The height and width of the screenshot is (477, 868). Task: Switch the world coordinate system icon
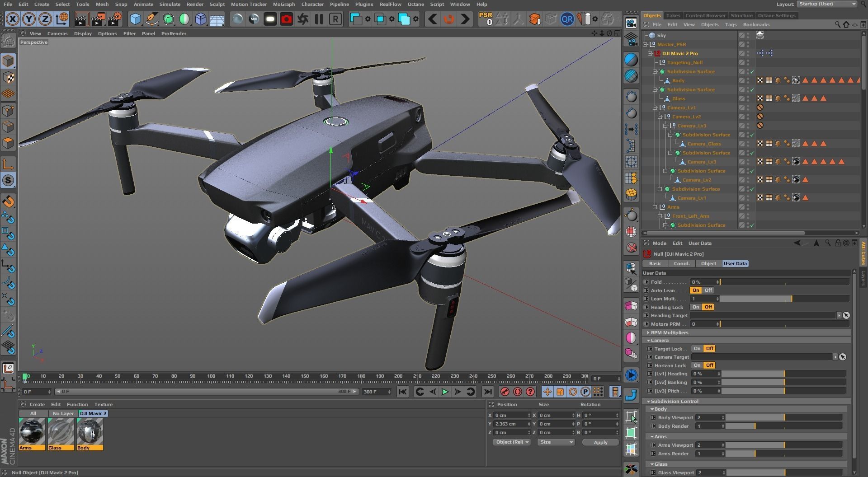click(62, 19)
